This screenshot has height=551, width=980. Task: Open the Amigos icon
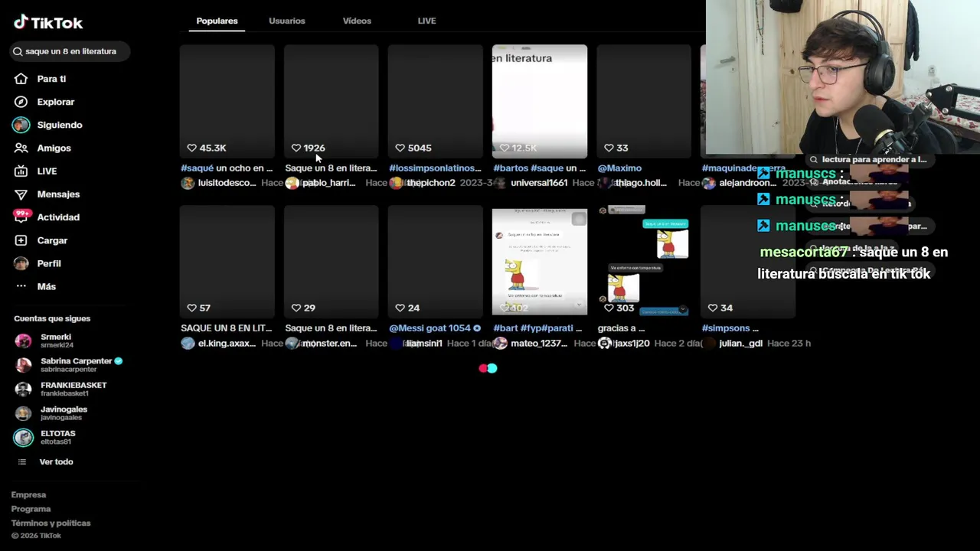pos(21,148)
